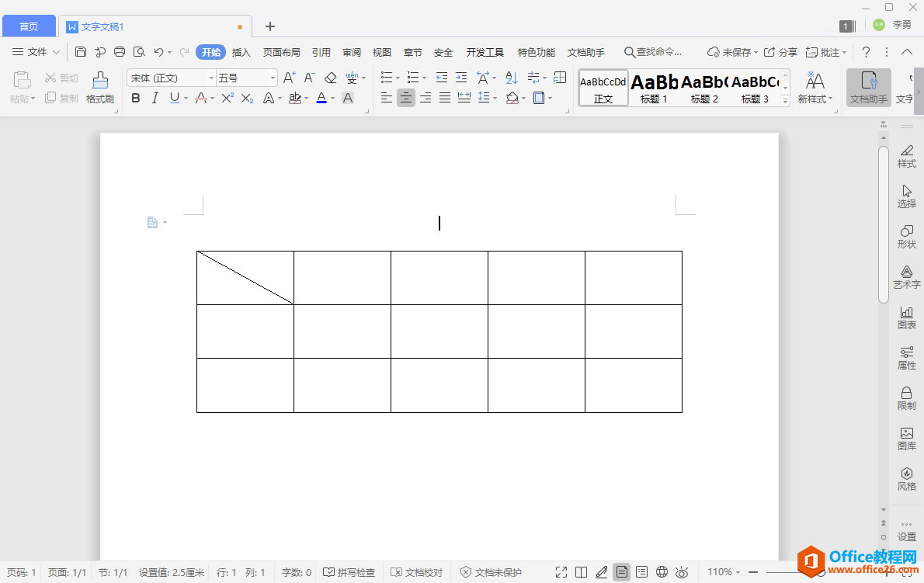Toggle Italic formatting
The height and width of the screenshot is (583, 924).
click(155, 98)
